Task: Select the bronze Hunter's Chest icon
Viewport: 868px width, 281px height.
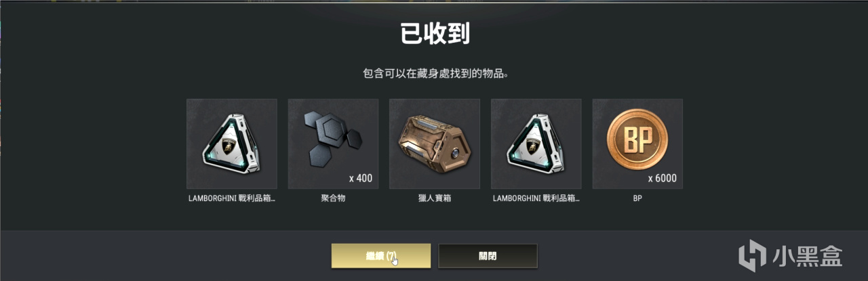Action: pyautogui.click(x=435, y=144)
